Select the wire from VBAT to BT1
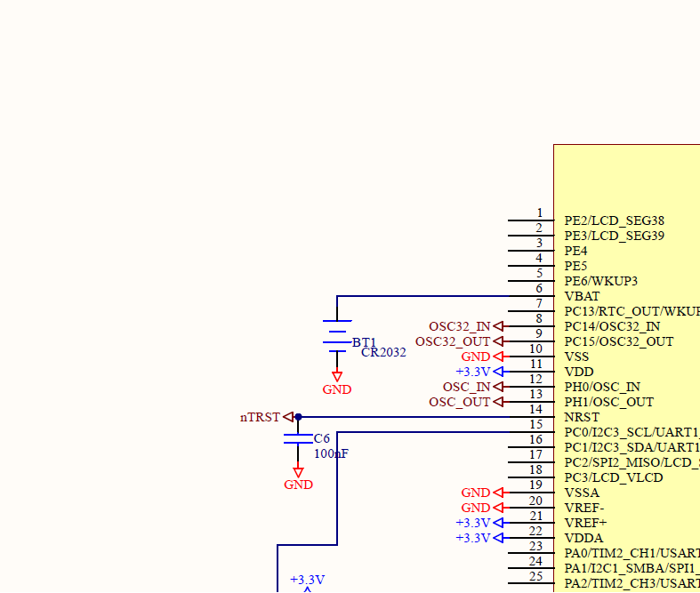The image size is (700, 593). point(423,296)
